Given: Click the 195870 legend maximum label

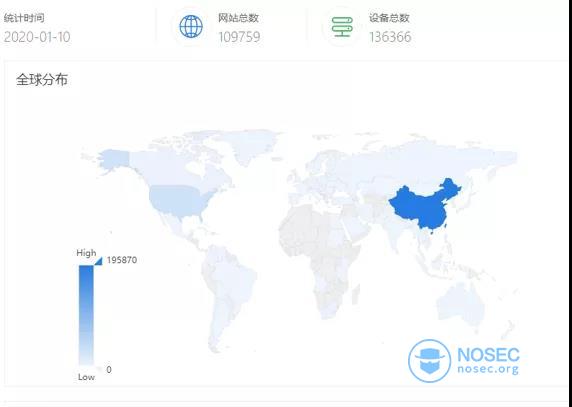Looking at the screenshot, I should click(x=122, y=260).
